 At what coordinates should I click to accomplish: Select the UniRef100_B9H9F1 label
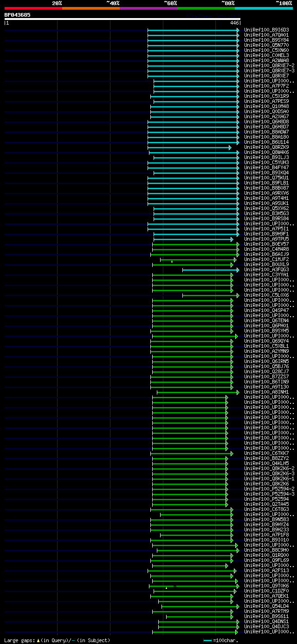[266, 234]
